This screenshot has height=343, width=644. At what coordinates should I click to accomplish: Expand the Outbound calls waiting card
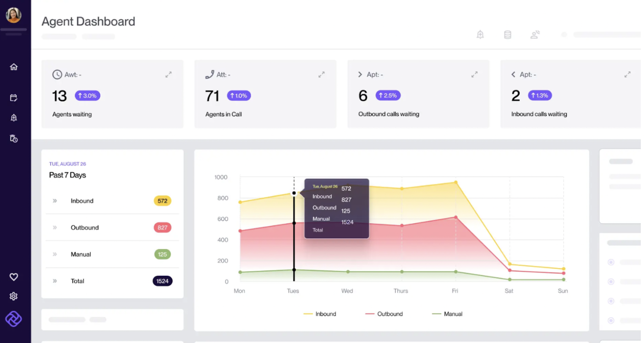(474, 74)
